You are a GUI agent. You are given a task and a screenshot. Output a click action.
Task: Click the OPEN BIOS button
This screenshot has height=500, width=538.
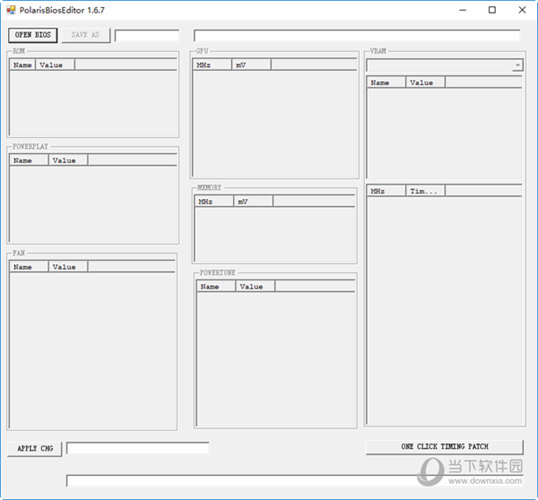pyautogui.click(x=33, y=35)
